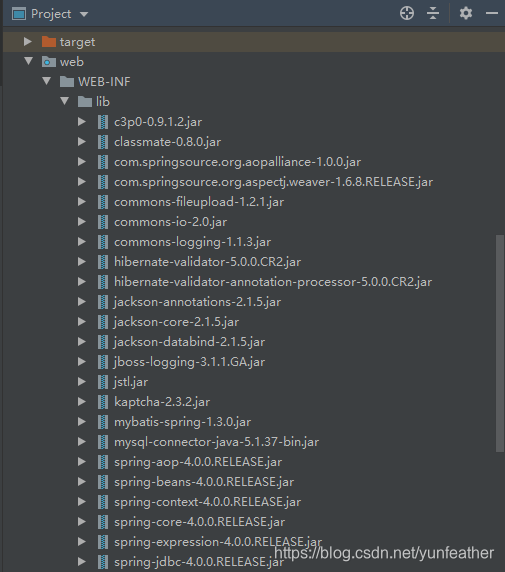The width and height of the screenshot is (505, 572).
Task: Expand the target folder
Action: click(28, 42)
